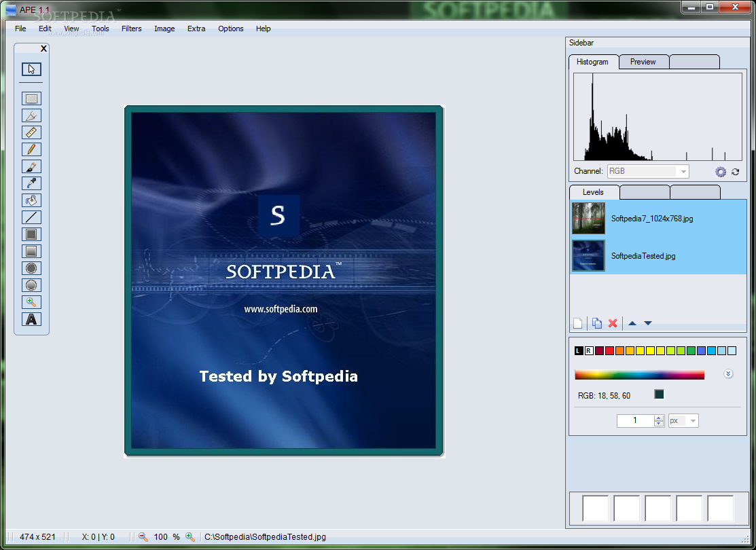Screen dimensions: 756x550
Task: Open the Extra menu
Action: click(x=196, y=29)
